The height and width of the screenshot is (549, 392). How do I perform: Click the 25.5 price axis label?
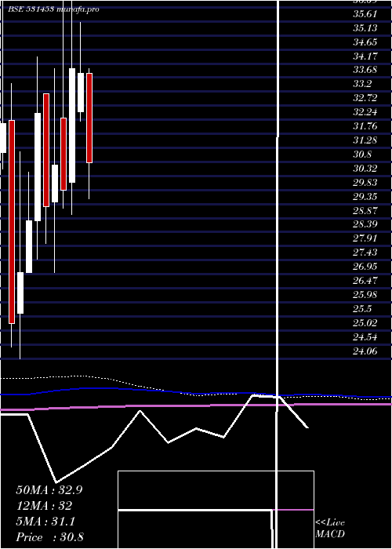(362, 309)
